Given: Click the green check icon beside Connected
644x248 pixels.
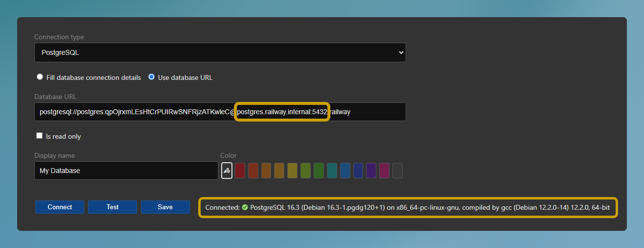Looking at the screenshot, I should 245,207.
